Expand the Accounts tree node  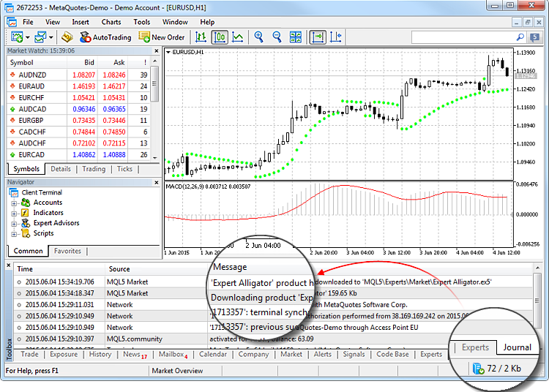14,203
